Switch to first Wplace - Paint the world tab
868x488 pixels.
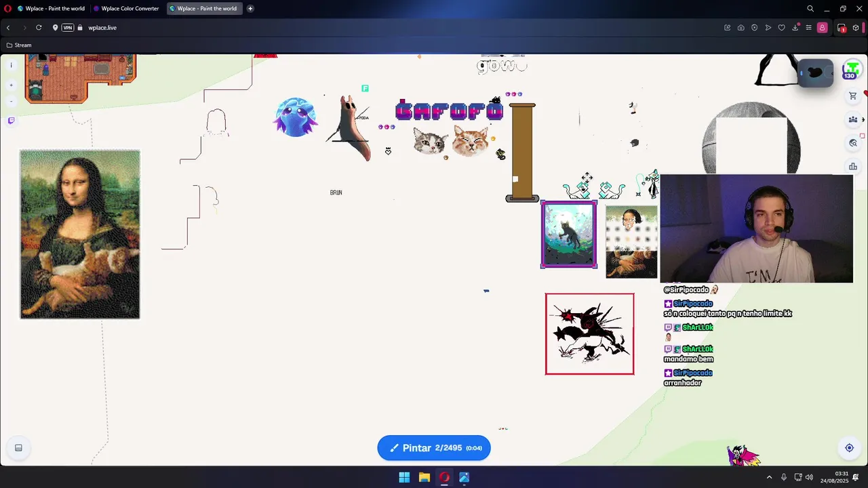51,9
